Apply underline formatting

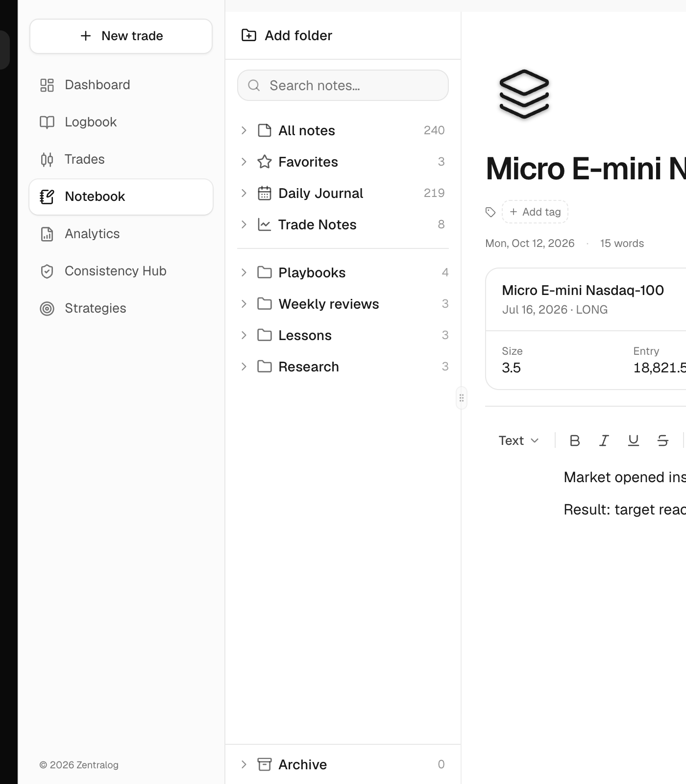[x=634, y=441]
